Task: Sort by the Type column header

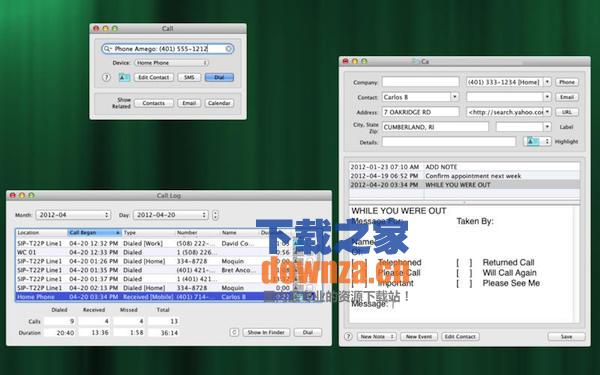Action: click(148, 233)
